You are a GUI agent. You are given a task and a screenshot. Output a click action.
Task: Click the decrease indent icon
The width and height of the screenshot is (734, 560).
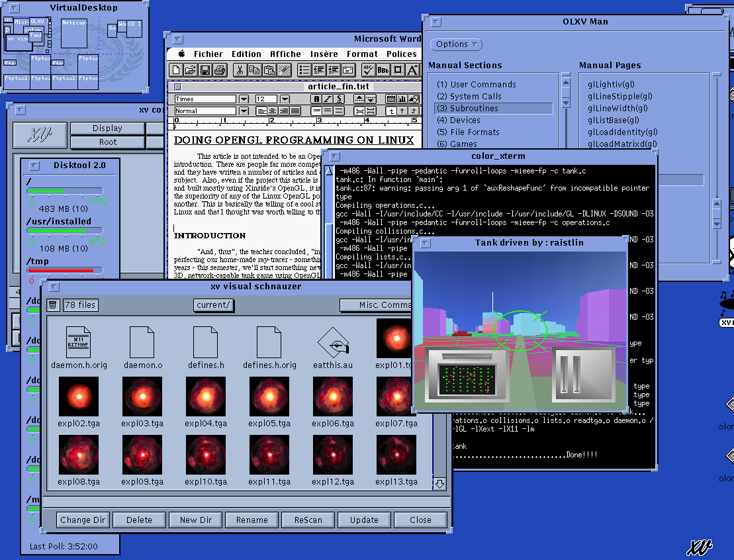tap(319, 70)
